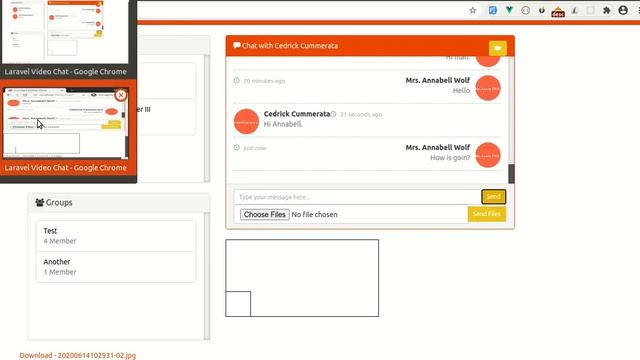Viewport: 640px width, 360px height.
Task: Click Annabell Wolf's avatar next to 'How is goin?'
Action: click(488, 155)
